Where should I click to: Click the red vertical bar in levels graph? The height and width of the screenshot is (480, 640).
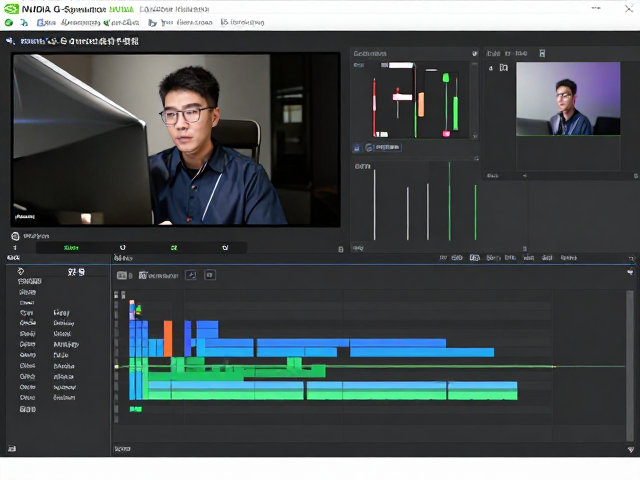pyautogui.click(x=374, y=107)
